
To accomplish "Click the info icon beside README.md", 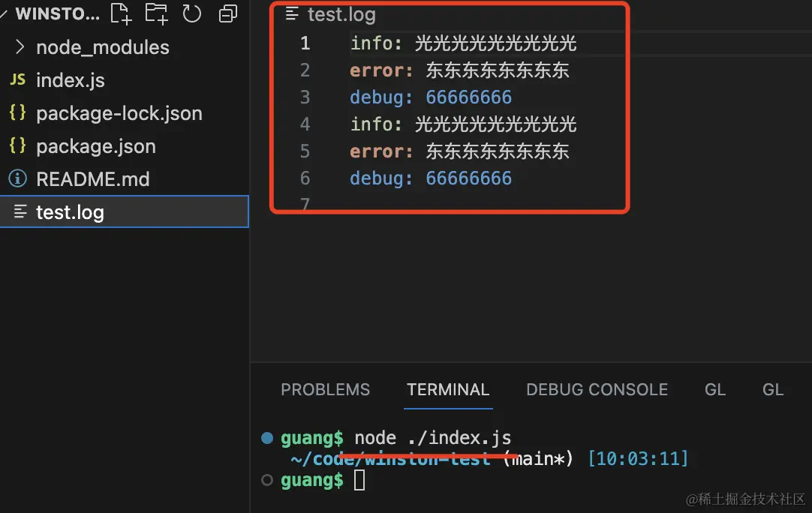I will click(17, 178).
